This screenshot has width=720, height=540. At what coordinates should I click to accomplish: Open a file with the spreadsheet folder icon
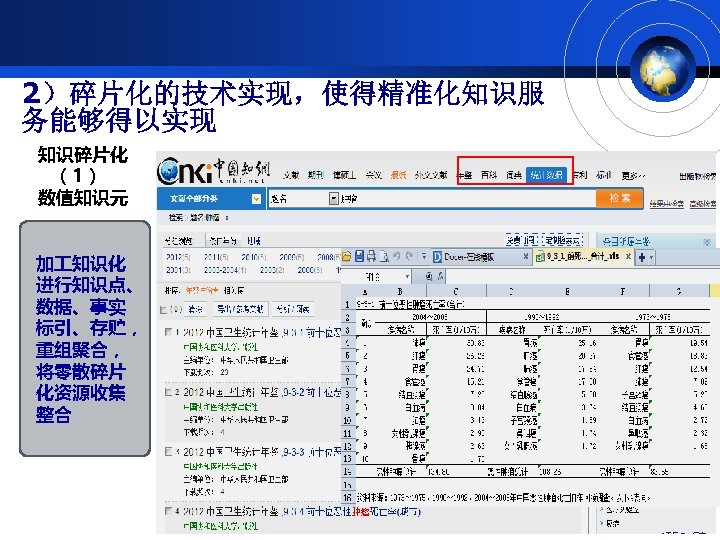coord(346,256)
